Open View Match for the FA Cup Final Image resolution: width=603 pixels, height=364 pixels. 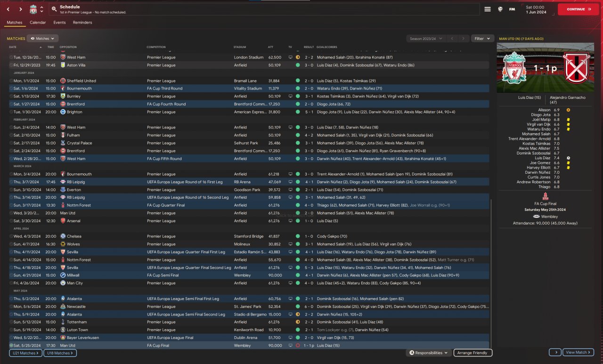pos(579,352)
